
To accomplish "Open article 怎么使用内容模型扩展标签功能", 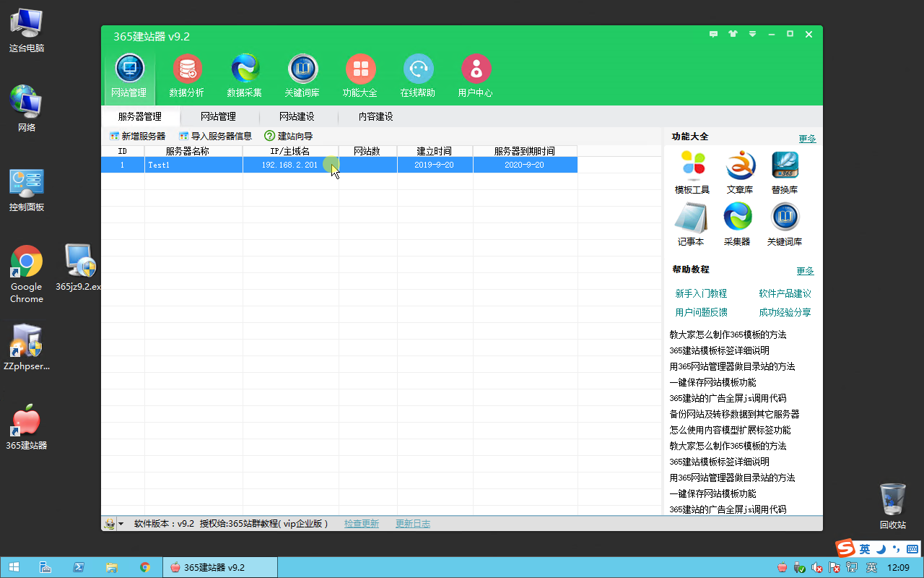I will pos(730,430).
